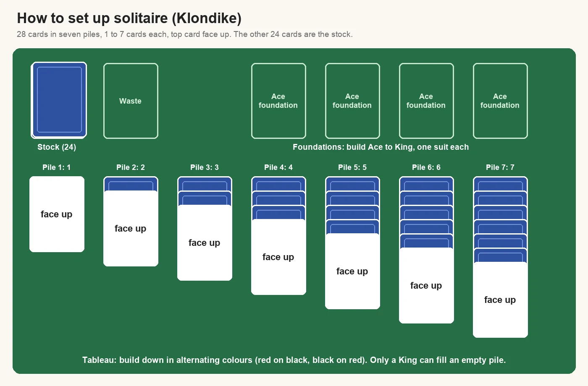Click the "Tableau: build down in alternating colours" caption
Screen dimensions: 588x386
tap(294, 360)
